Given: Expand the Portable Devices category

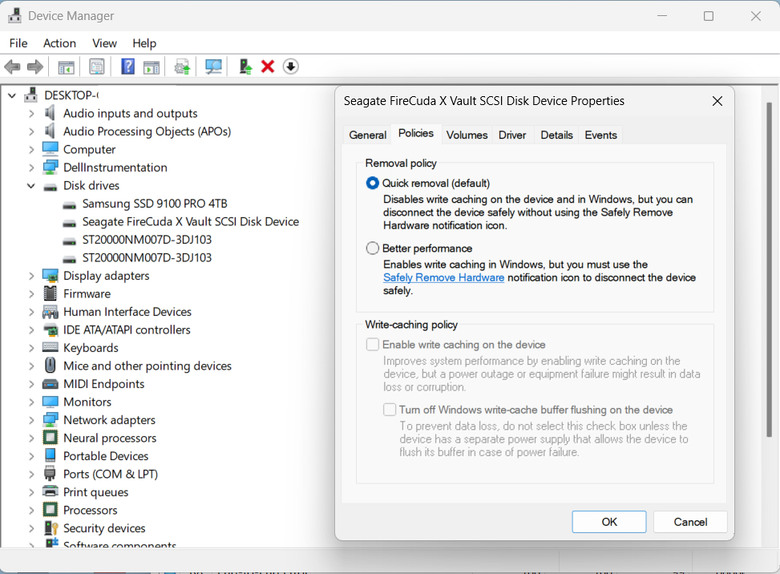Looking at the screenshot, I should 31,456.
